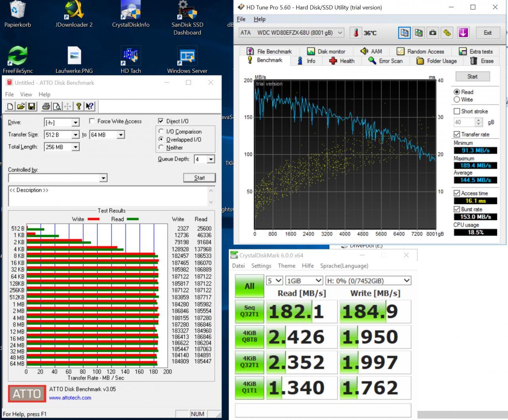Click the Save floppy disk icon in ATTO
The image size is (508, 420).
click(32, 106)
